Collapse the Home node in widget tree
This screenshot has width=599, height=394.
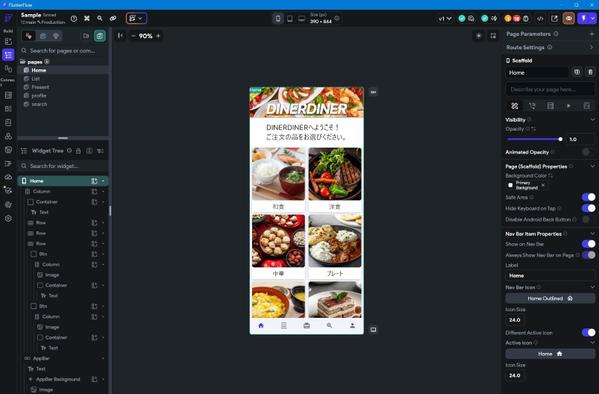pos(103,181)
